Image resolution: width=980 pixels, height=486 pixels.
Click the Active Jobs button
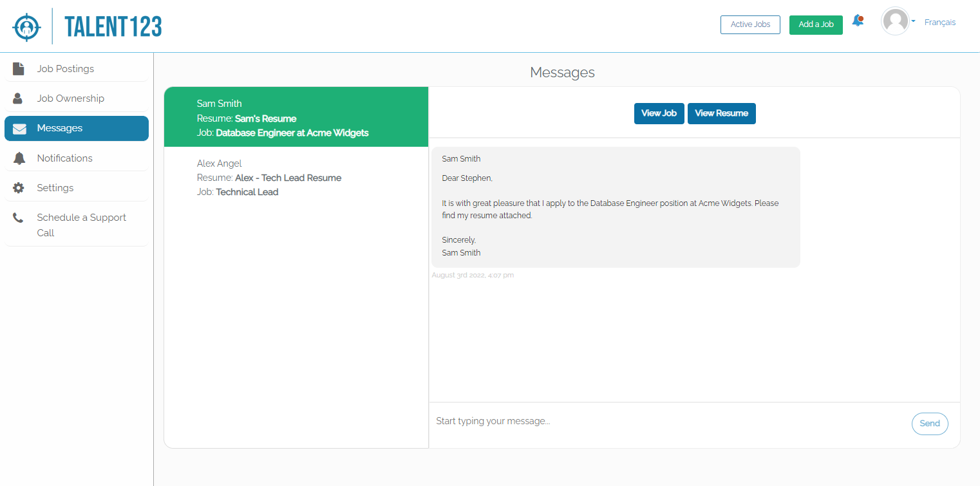tap(750, 24)
